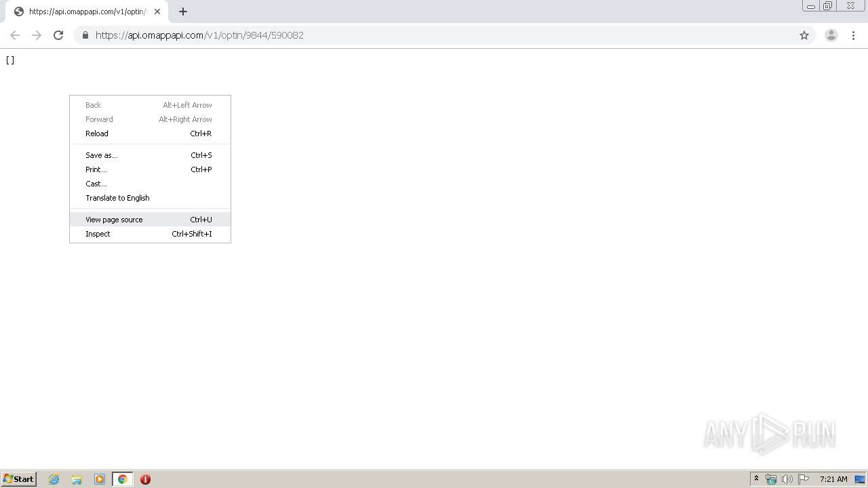Click the red Opera taskbar icon

tap(145, 479)
